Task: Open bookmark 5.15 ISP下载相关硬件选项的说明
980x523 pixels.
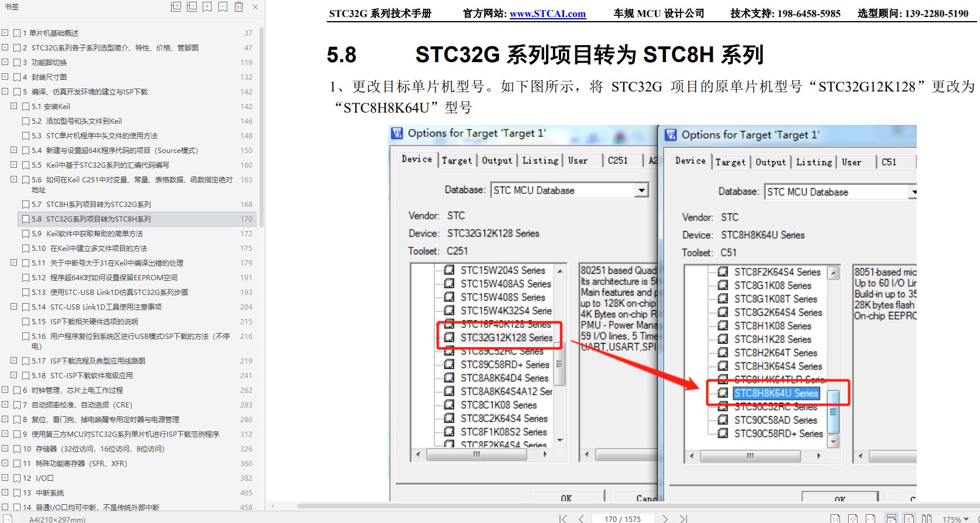Action: pos(85,322)
